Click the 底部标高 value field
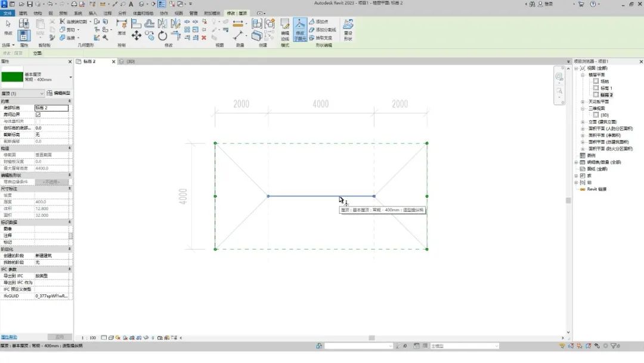 51,108
